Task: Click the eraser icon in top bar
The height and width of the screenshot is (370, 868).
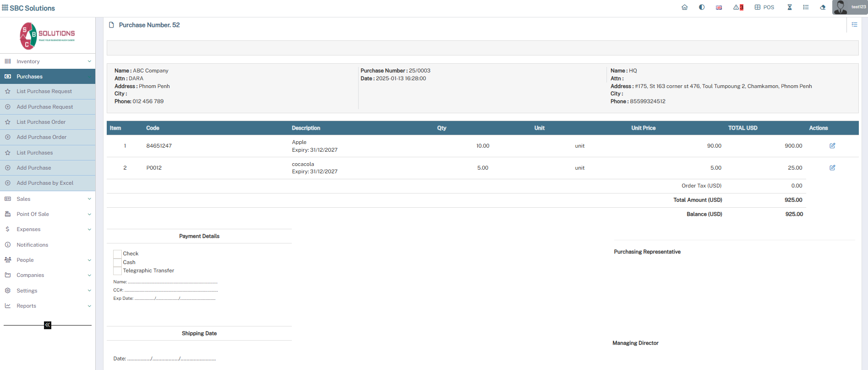Action: (823, 7)
